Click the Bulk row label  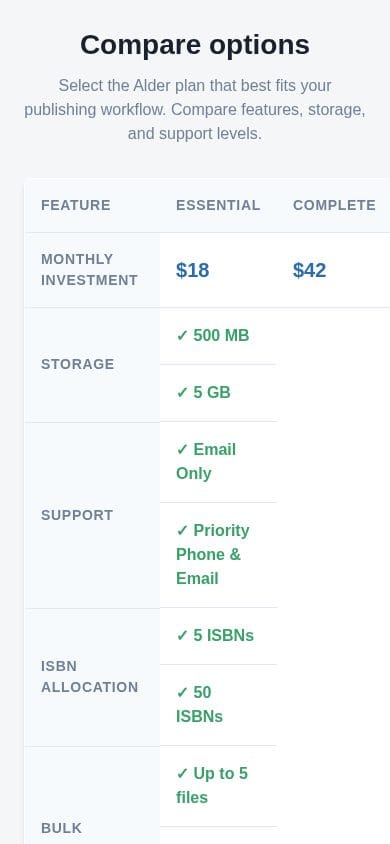coord(61,828)
